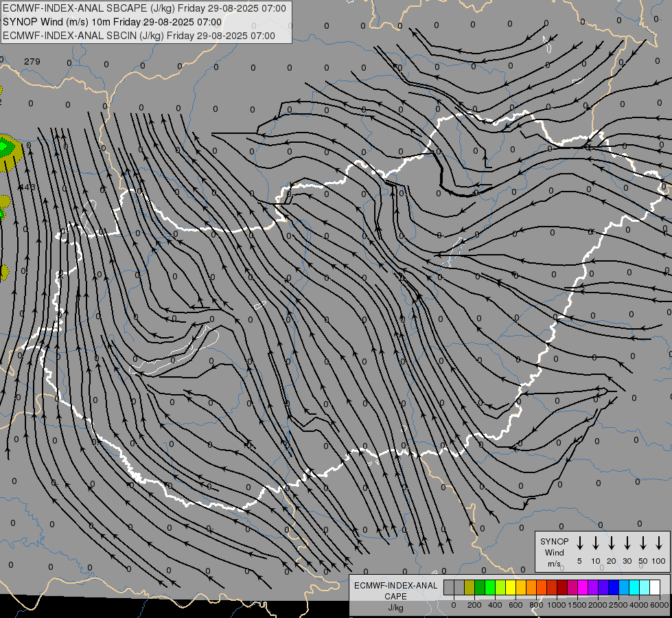
Task: Click the 100 speed label in the wind legend
Action: [659, 561]
